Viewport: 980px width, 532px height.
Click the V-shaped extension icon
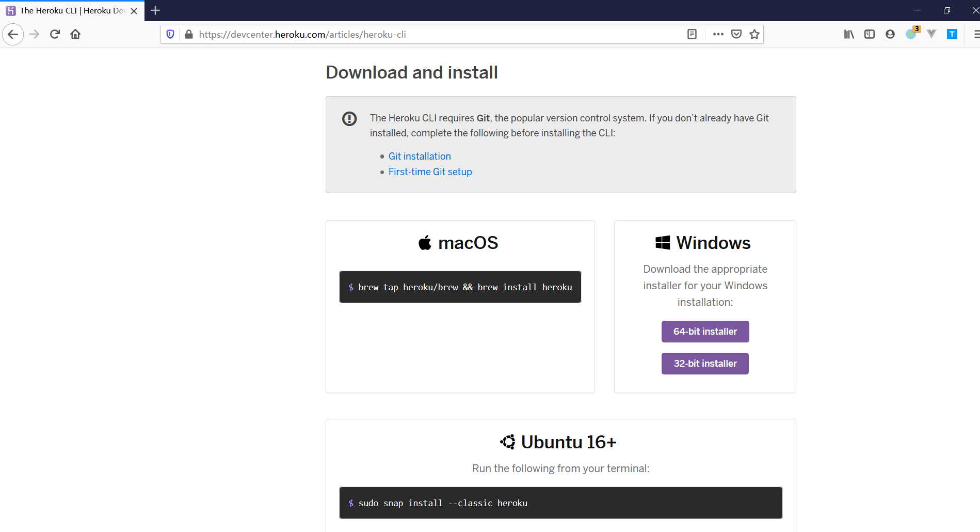(931, 35)
